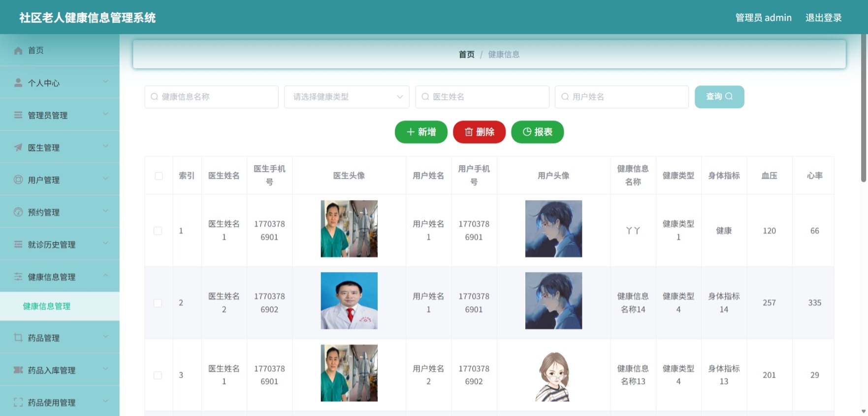Toggle the select-all checkbox in table header
This screenshot has height=416, width=868.
click(x=159, y=176)
